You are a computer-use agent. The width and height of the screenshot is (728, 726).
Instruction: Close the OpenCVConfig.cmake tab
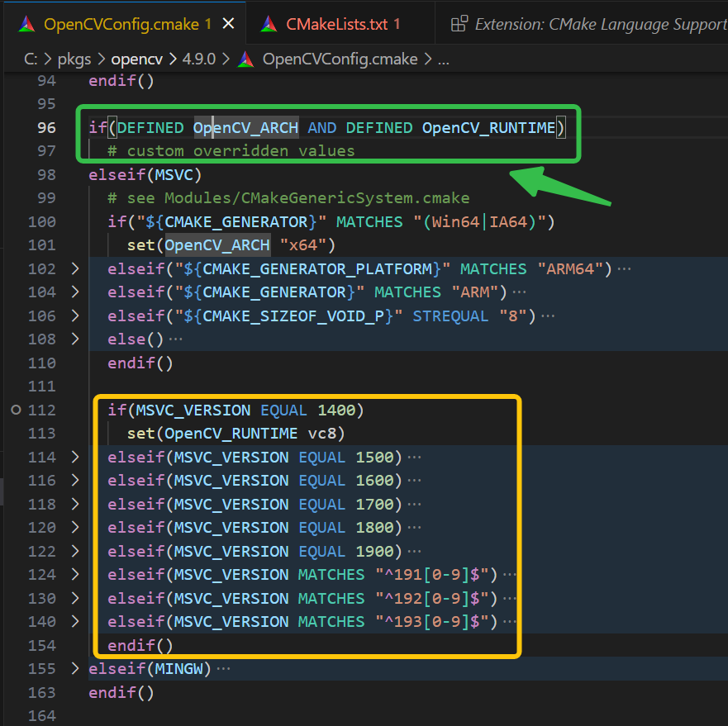229,23
